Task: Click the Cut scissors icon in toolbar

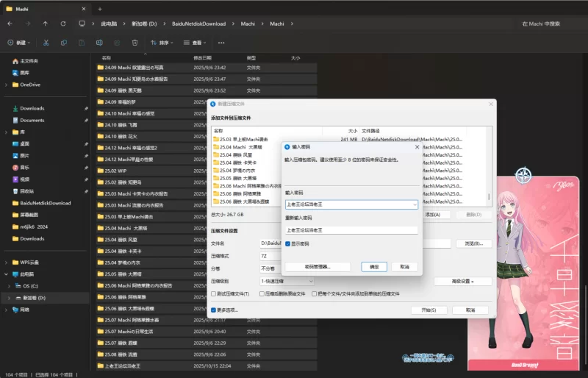Action: 46,43
